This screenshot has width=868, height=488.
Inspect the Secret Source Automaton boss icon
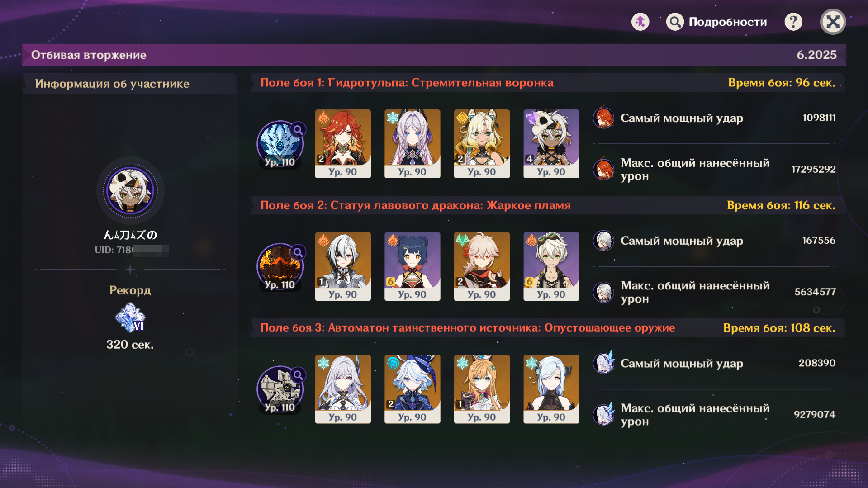(280, 389)
